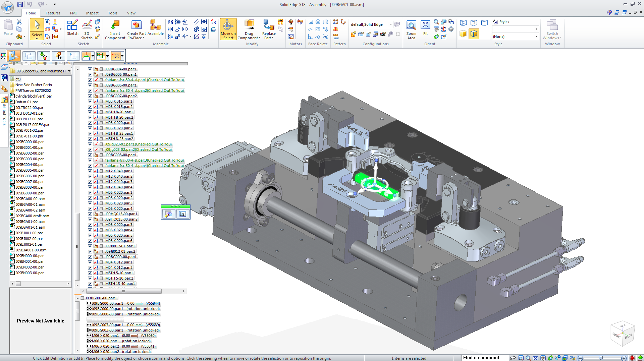Click the Fit view icon
Viewport: 644px width, 361px height.
tap(425, 25)
